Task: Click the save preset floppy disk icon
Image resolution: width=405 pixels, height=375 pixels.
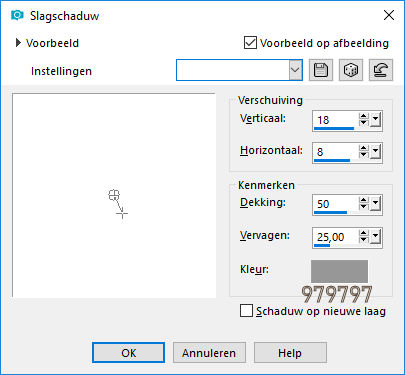Action: pyautogui.click(x=321, y=70)
